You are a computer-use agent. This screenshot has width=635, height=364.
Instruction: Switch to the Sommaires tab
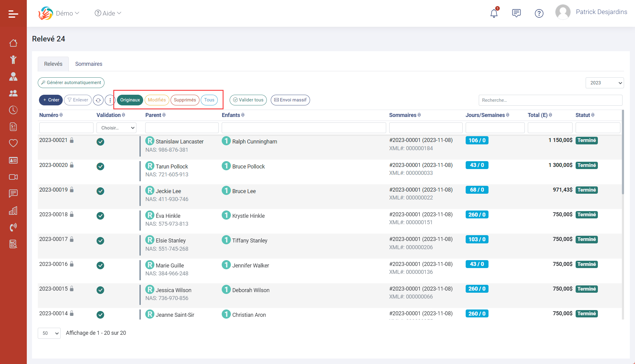pos(89,64)
